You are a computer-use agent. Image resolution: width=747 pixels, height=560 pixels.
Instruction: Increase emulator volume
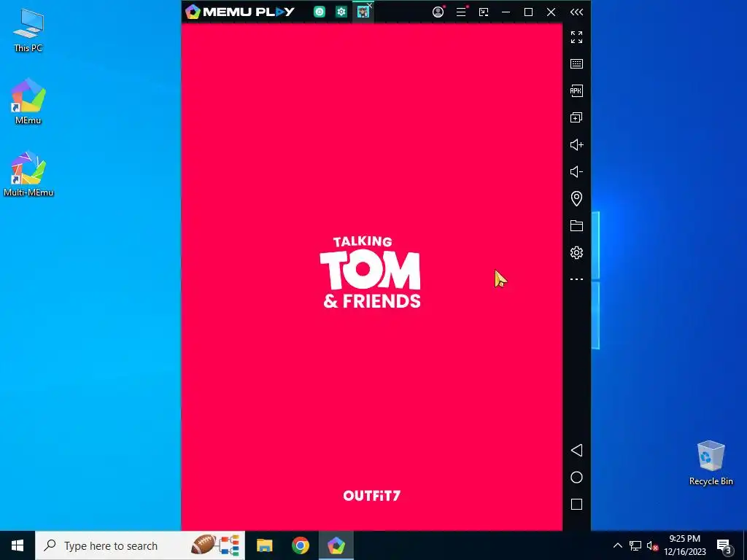[576, 144]
